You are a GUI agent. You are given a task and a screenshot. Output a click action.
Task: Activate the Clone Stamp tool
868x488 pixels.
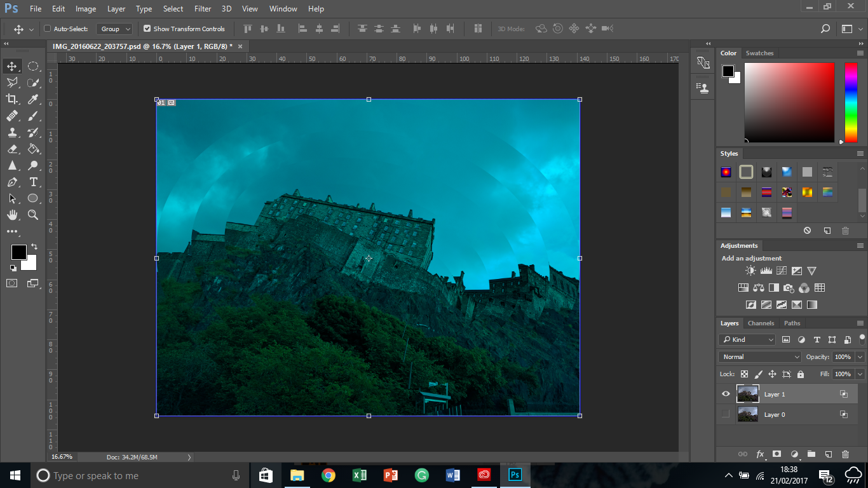click(13, 132)
